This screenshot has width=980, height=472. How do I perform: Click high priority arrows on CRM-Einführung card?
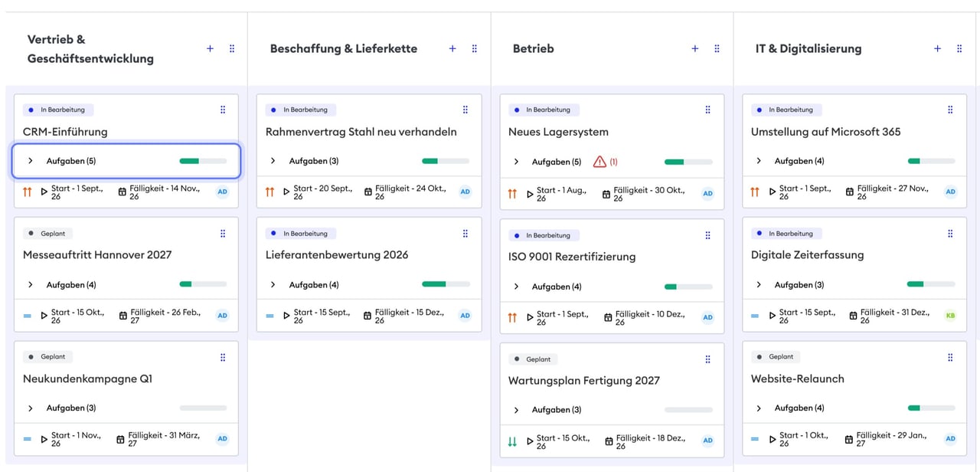pyautogui.click(x=28, y=192)
